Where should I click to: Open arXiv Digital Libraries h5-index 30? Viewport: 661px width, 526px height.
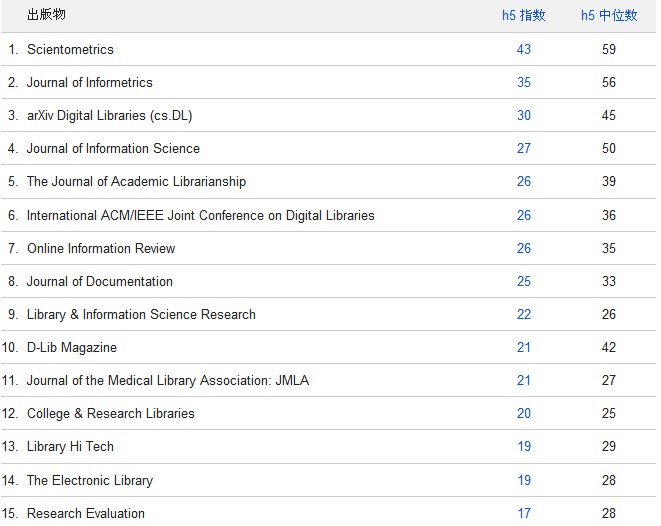(x=524, y=115)
